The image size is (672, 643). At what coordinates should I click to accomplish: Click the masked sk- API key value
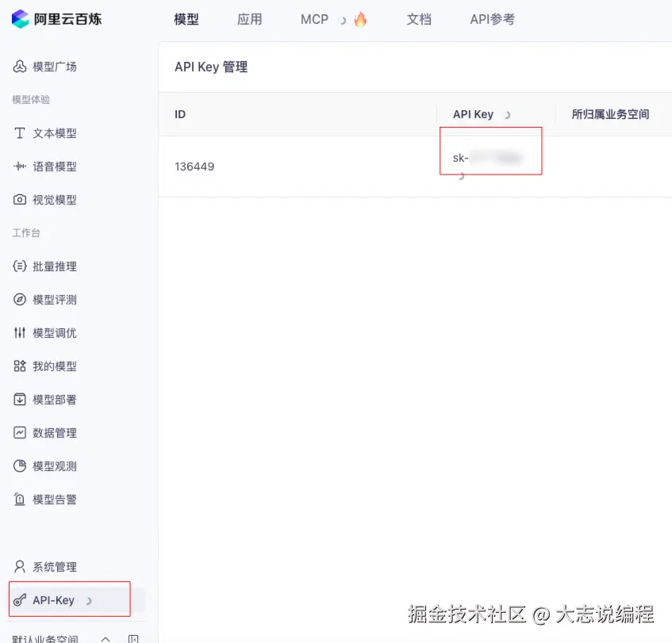(x=487, y=158)
